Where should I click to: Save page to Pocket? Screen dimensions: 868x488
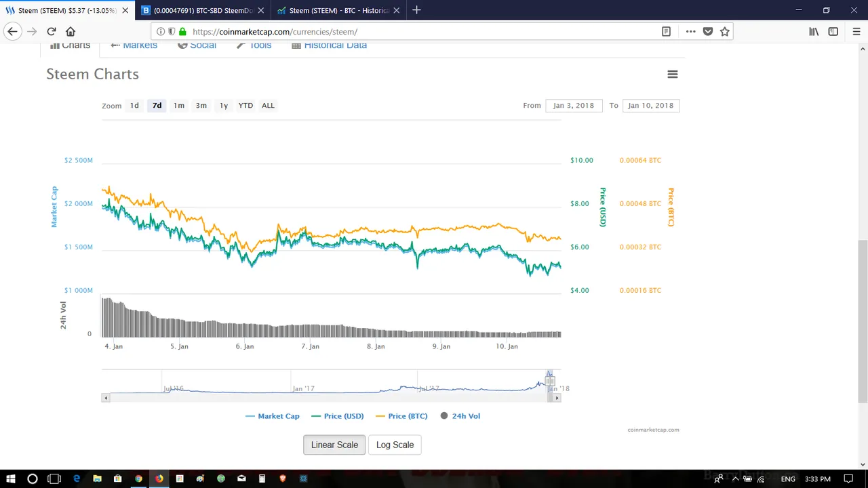click(x=708, y=31)
